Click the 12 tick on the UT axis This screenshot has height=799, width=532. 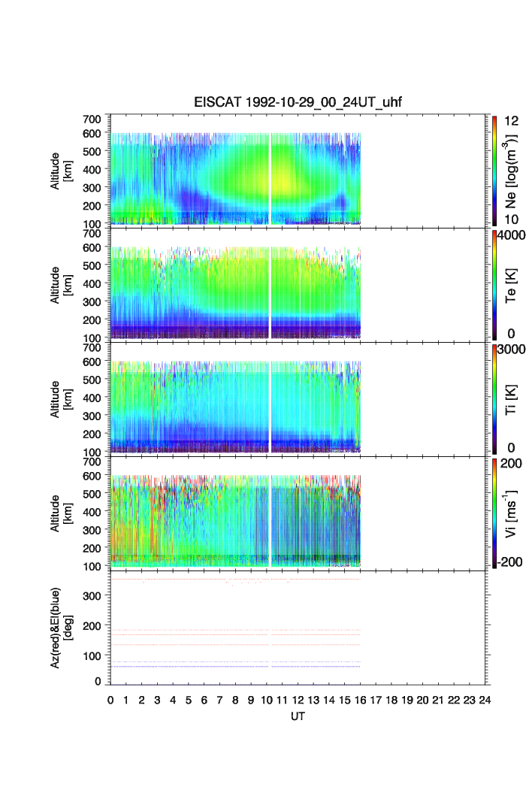tap(298, 700)
